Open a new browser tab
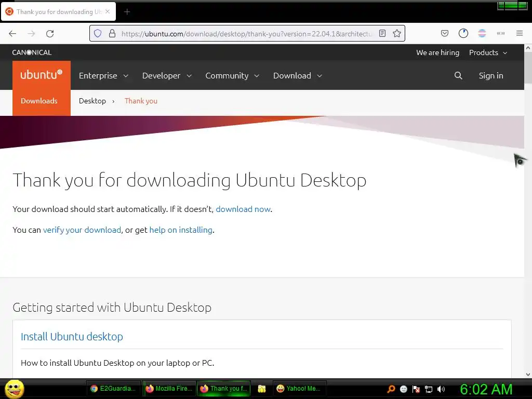Image resolution: width=532 pixels, height=399 pixels. tap(127, 12)
